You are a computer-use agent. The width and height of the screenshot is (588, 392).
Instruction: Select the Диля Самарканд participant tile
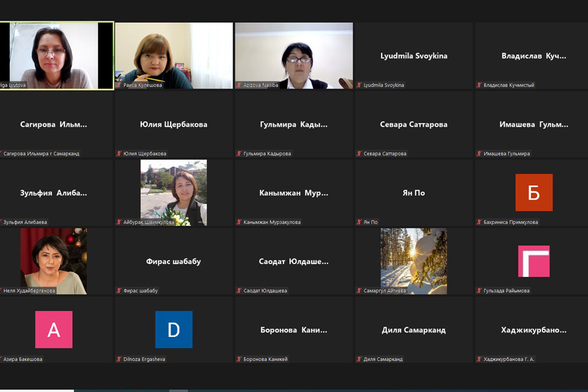(x=413, y=330)
